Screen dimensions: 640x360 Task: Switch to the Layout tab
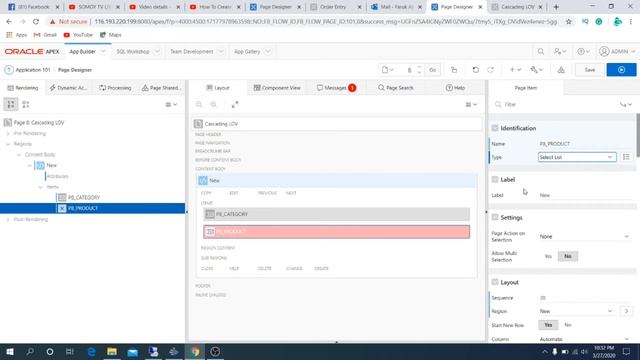pyautogui.click(x=218, y=88)
